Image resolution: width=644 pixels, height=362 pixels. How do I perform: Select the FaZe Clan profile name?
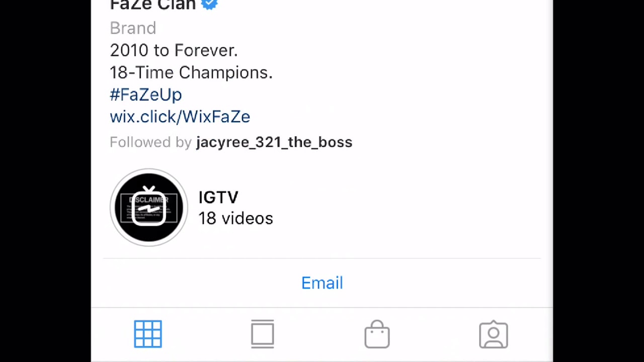point(152,5)
